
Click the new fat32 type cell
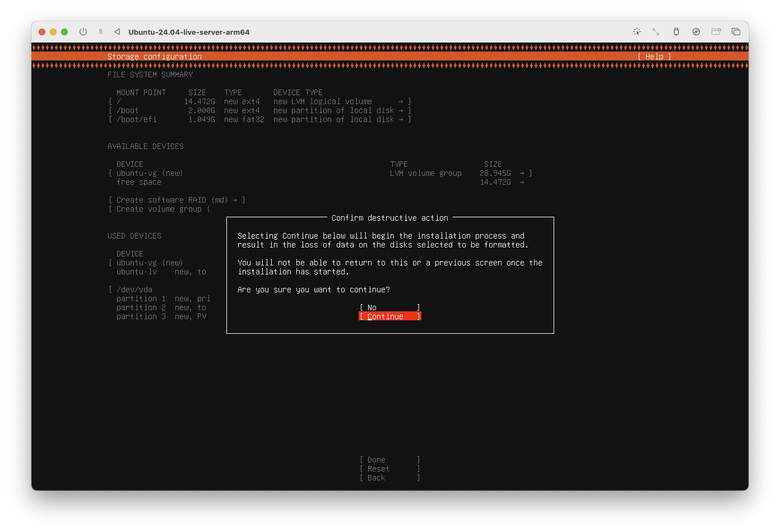click(244, 119)
